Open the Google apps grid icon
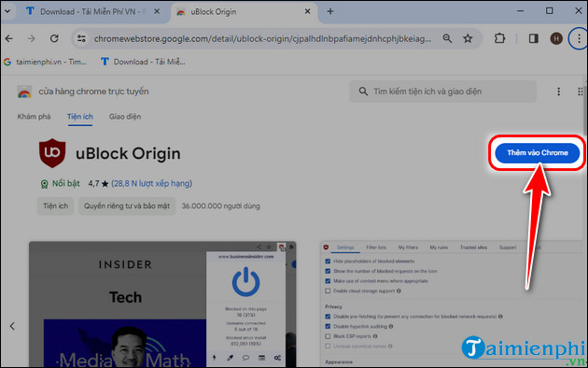 point(581,92)
